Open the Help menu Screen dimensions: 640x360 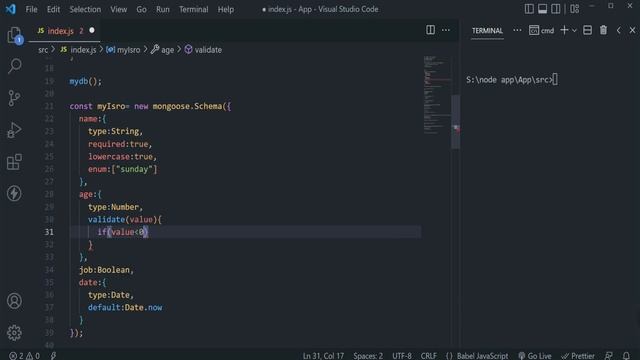point(226,9)
